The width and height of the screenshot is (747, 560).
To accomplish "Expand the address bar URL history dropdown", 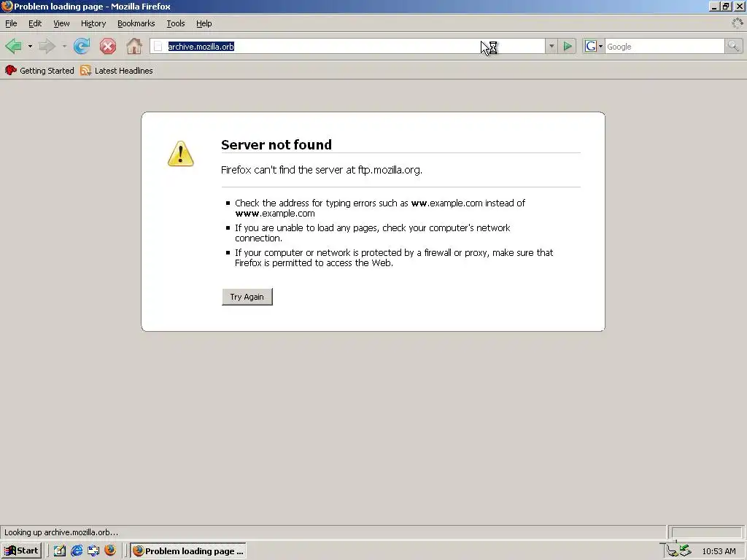I will coord(551,46).
